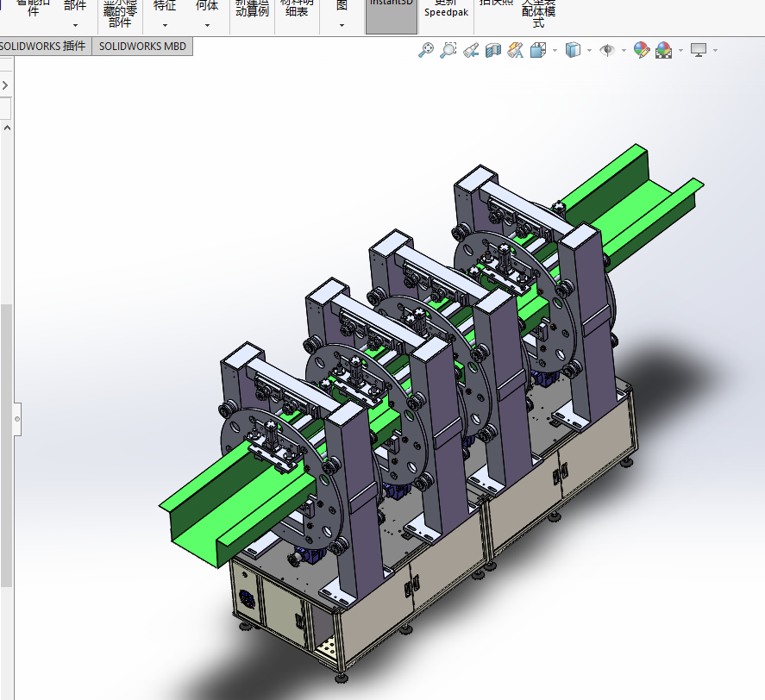This screenshot has width=765, height=700.
Task: Open the Display Style dropdown arrow
Action: [x=589, y=50]
